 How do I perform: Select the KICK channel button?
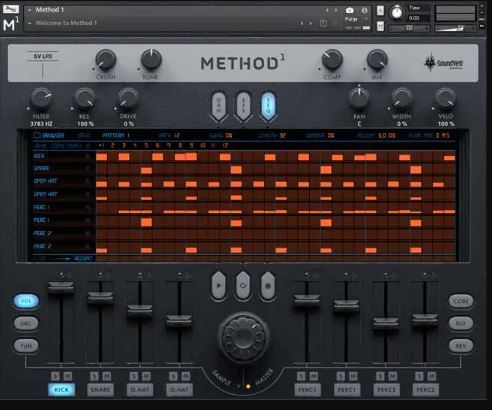(62, 390)
